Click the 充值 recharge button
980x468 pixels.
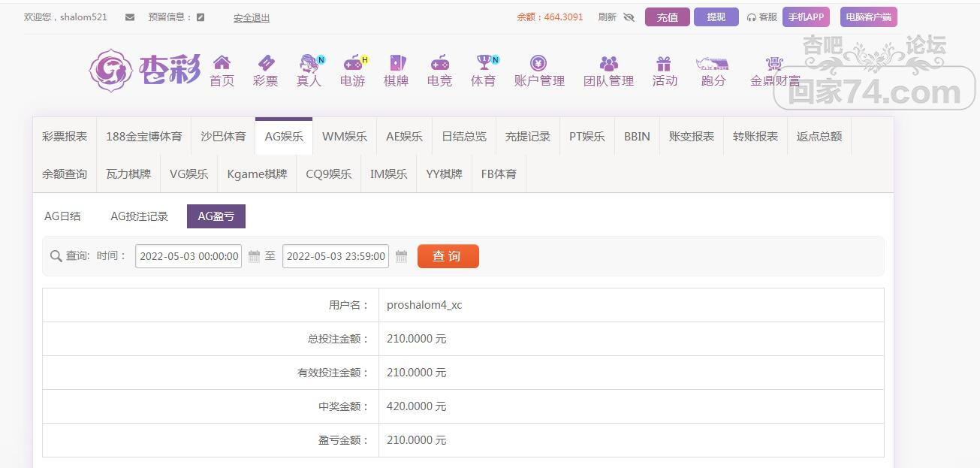tap(667, 17)
